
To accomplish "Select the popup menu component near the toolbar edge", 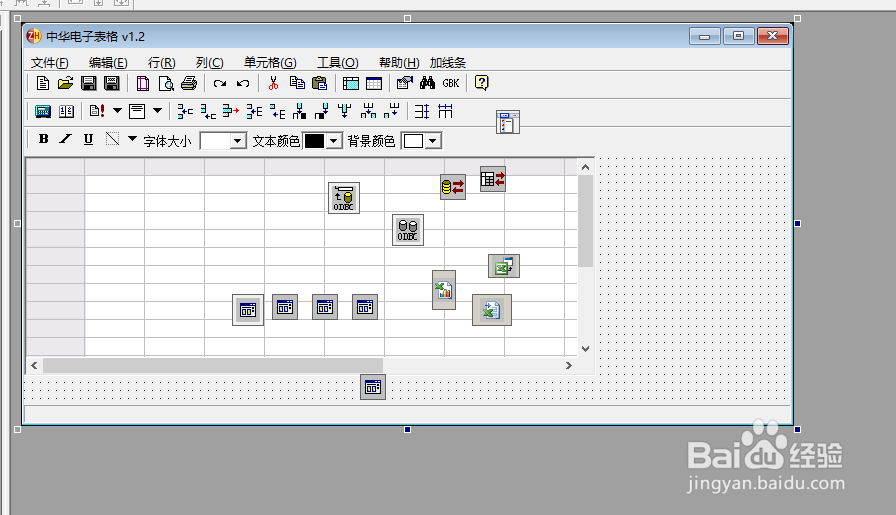I will tap(508, 122).
